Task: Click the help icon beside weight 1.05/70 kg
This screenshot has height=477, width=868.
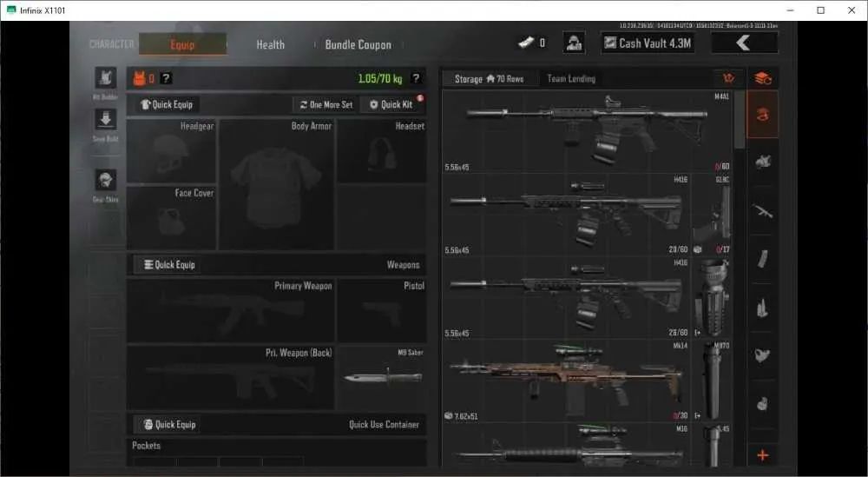Action: 416,79
